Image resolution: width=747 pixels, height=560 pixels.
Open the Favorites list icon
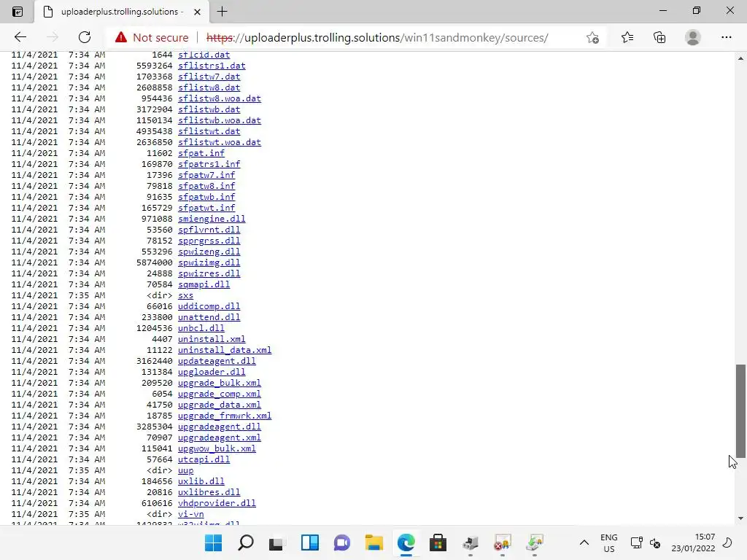tap(627, 37)
